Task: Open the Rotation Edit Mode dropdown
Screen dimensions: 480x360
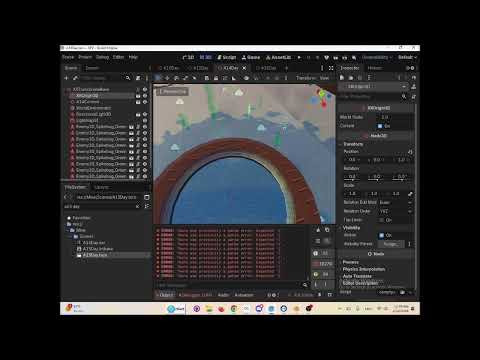Action: pyautogui.click(x=396, y=202)
